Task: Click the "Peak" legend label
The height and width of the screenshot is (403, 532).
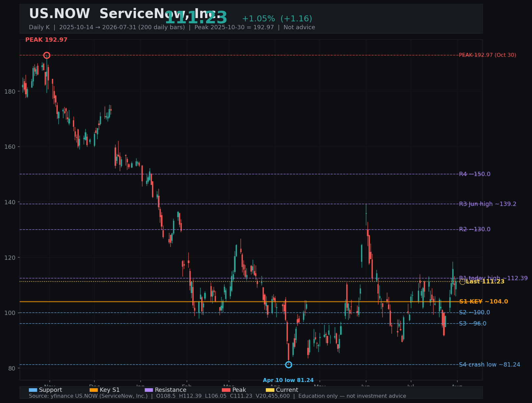Action: 239,390
